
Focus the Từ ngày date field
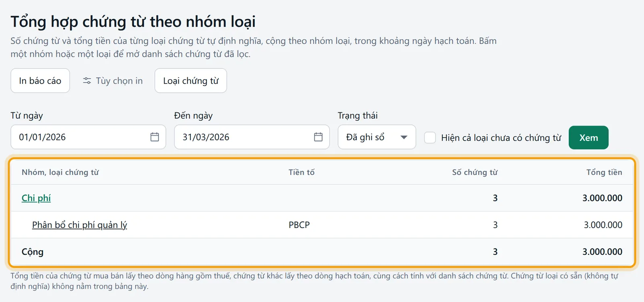pos(88,137)
